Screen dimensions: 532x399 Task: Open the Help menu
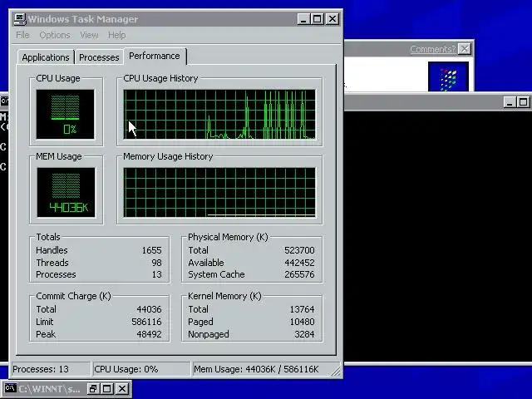[116, 35]
